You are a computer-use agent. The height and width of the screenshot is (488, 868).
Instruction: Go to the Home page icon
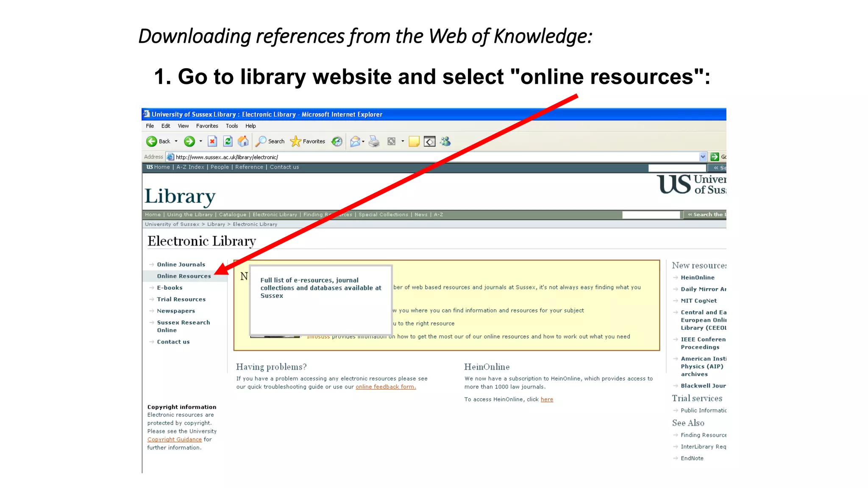coord(243,141)
